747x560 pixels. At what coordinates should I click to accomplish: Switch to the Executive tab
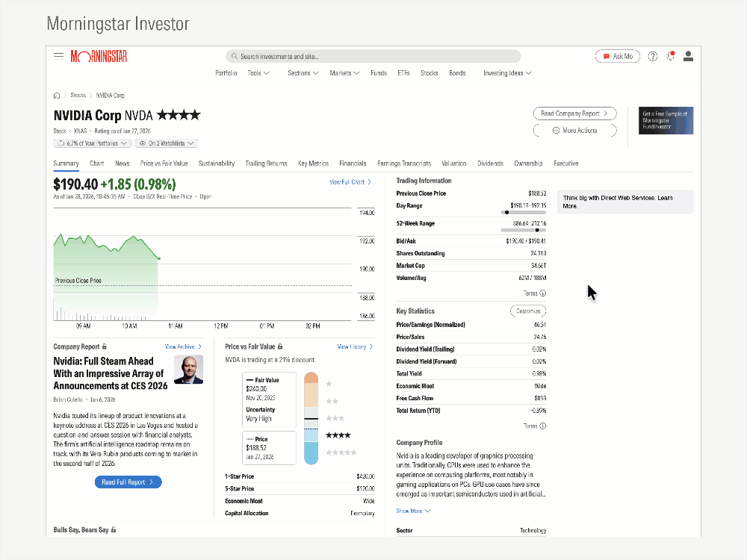[x=566, y=164]
